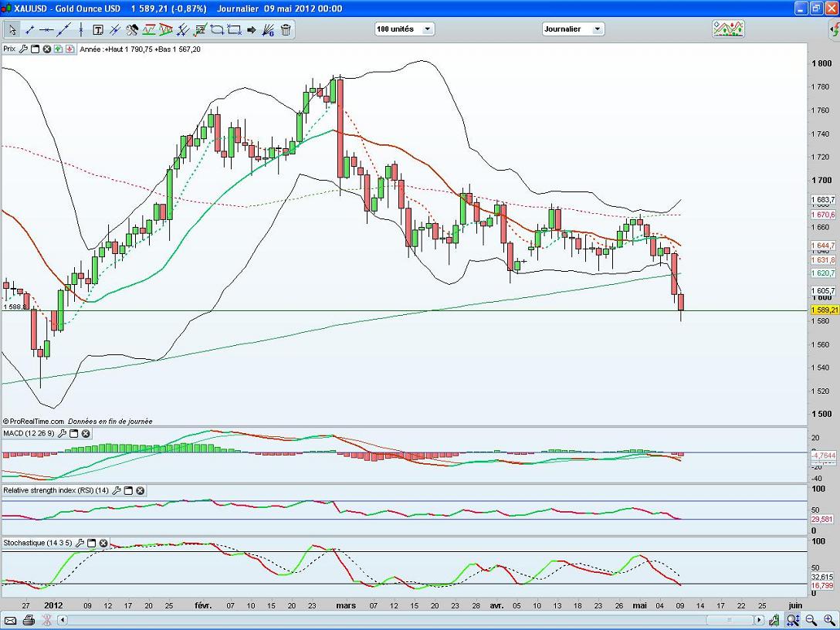Open the 100 unités dropdown
840x630 pixels.
pos(404,29)
